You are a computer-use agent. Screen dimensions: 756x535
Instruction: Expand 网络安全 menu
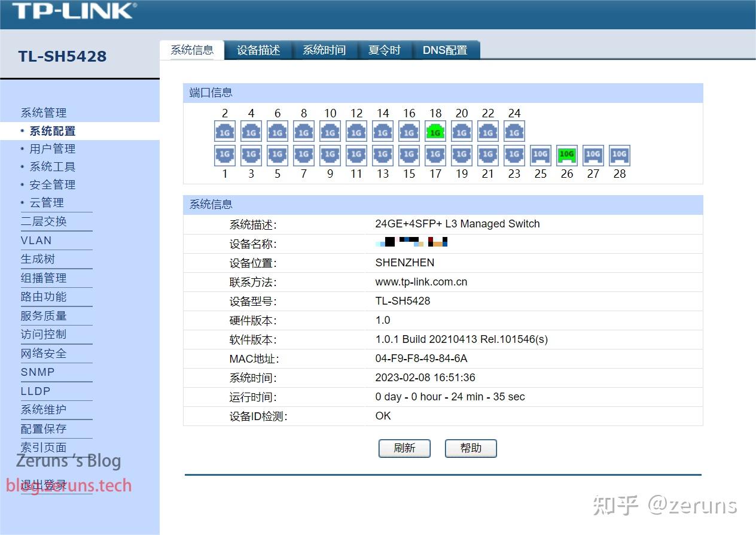pos(44,354)
